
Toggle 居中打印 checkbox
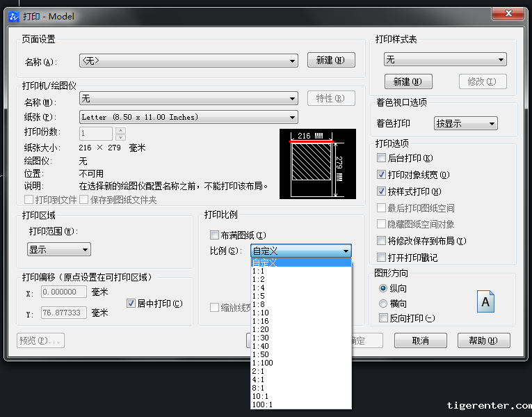(131, 304)
